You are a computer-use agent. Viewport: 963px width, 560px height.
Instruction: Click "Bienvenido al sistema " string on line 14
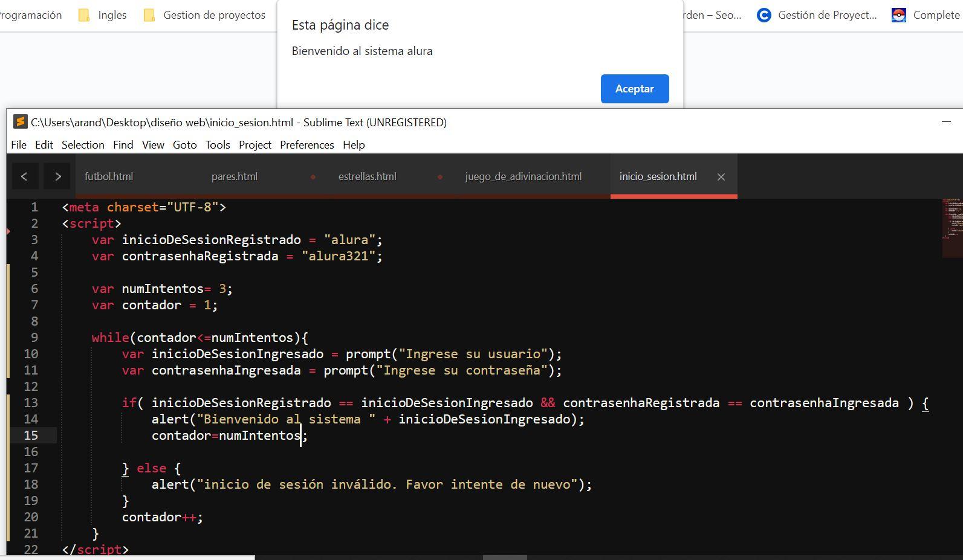click(x=287, y=419)
